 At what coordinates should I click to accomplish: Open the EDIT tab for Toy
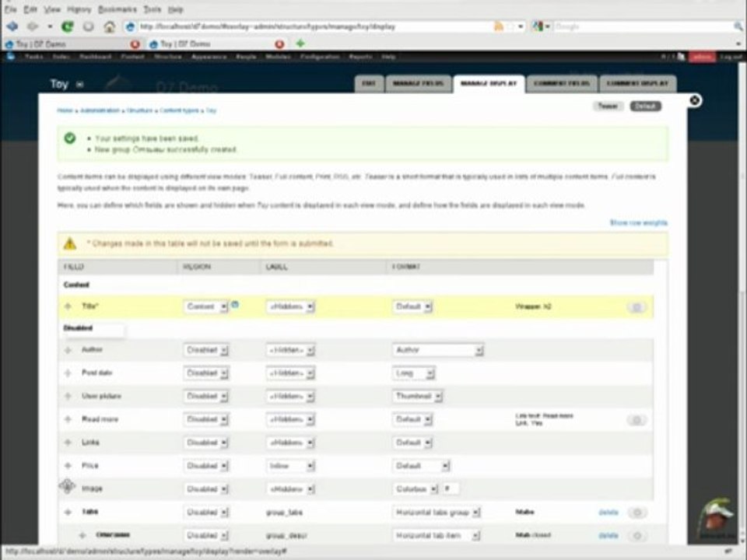tap(369, 84)
